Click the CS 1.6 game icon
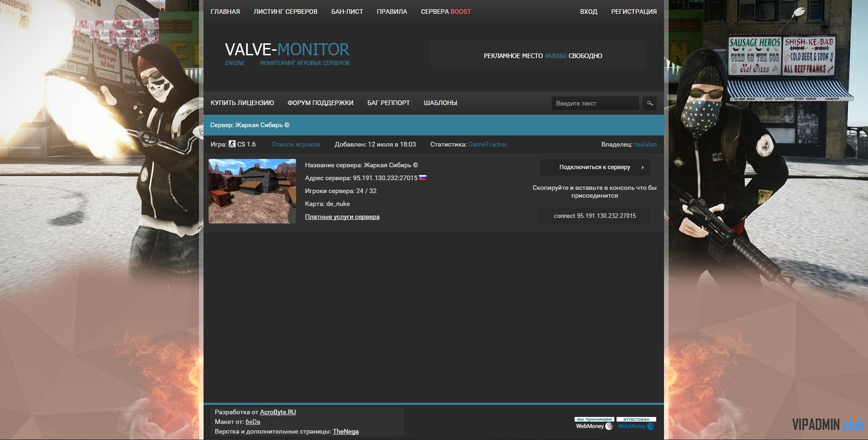The image size is (868, 440). coord(232,144)
